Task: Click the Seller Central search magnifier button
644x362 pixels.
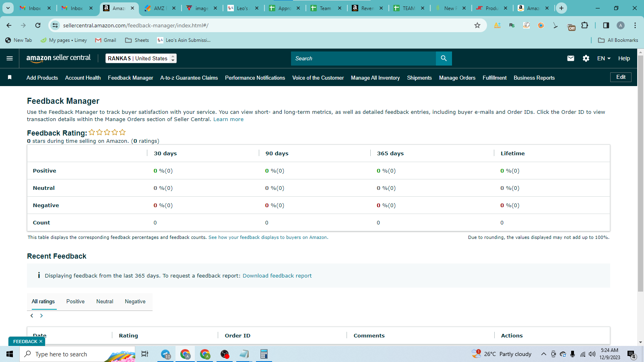Action: 444,58
